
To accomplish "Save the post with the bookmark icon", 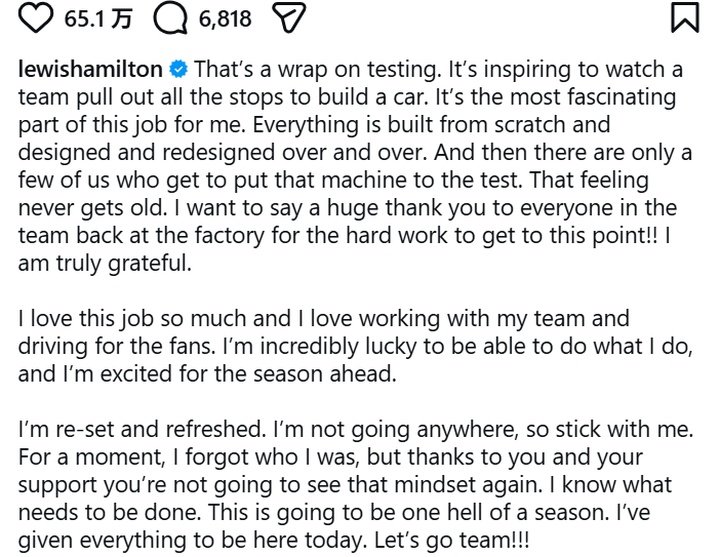I will [685, 18].
